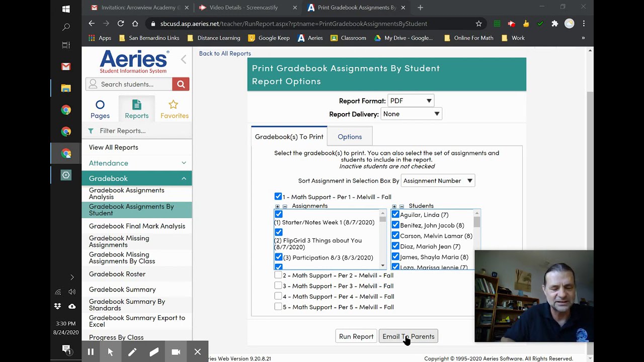Close the Screencastify recording toolbar
This screenshot has height=362, width=644.
pos(198,352)
